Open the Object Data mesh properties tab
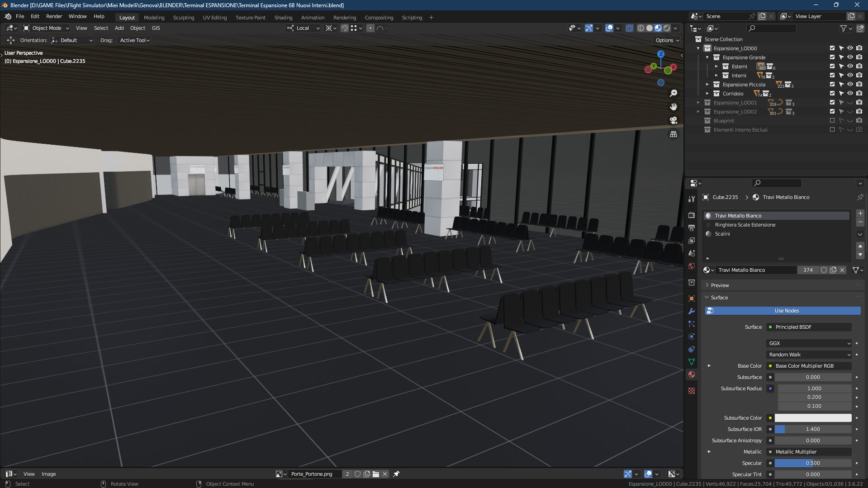Image resolution: width=868 pixels, height=488 pixels. tap(692, 362)
